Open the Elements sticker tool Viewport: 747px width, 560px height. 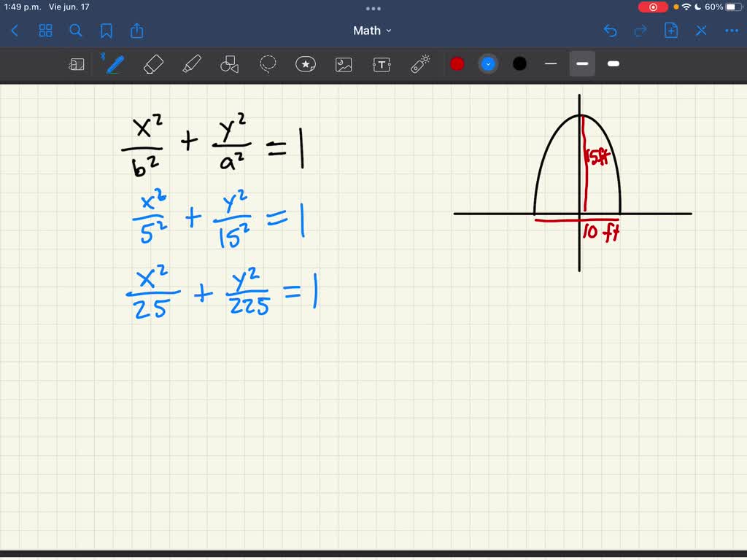pyautogui.click(x=305, y=63)
